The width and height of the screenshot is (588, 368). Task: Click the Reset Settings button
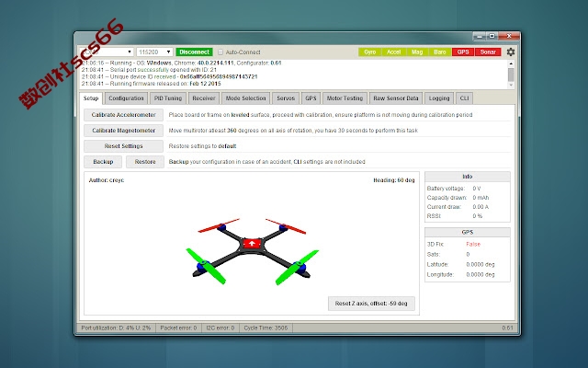click(123, 146)
